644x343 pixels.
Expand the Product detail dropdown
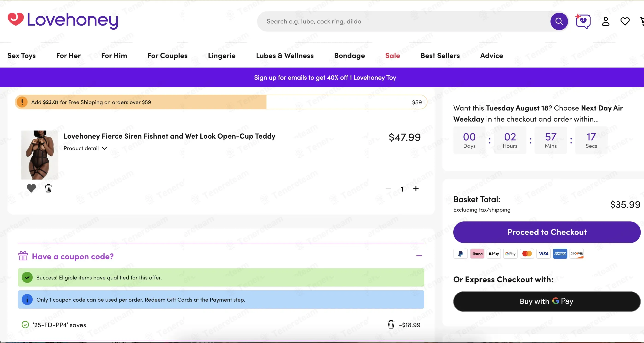click(85, 148)
